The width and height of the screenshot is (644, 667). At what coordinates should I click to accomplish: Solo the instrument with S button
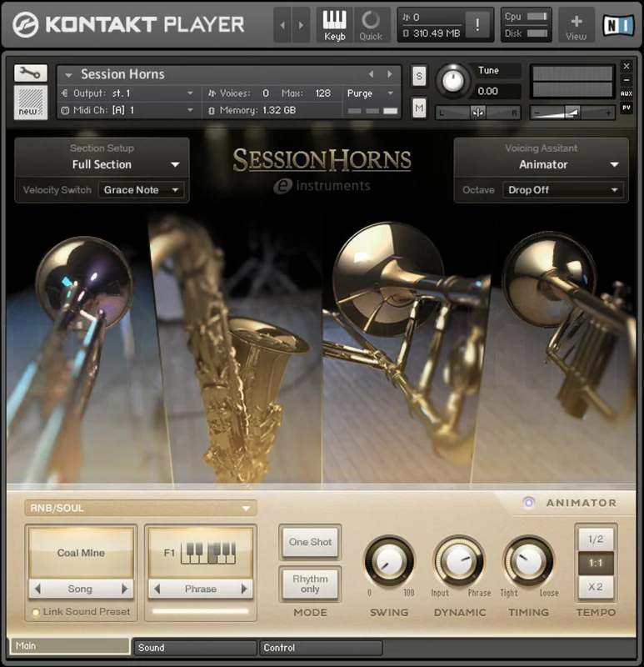pos(419,76)
